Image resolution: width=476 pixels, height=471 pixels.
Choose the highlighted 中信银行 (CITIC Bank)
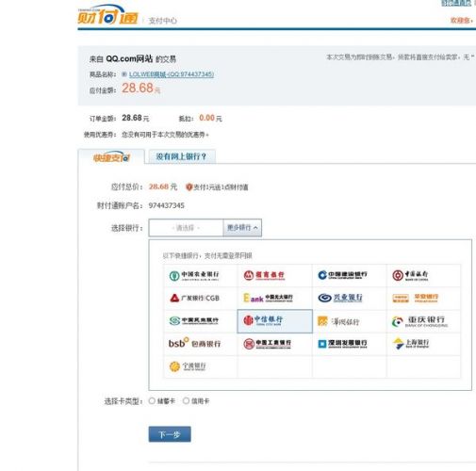click(275, 321)
